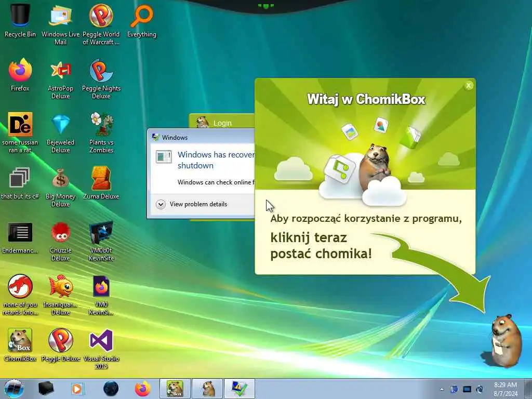Expand View problem details chevron
532x399 pixels.
click(161, 204)
